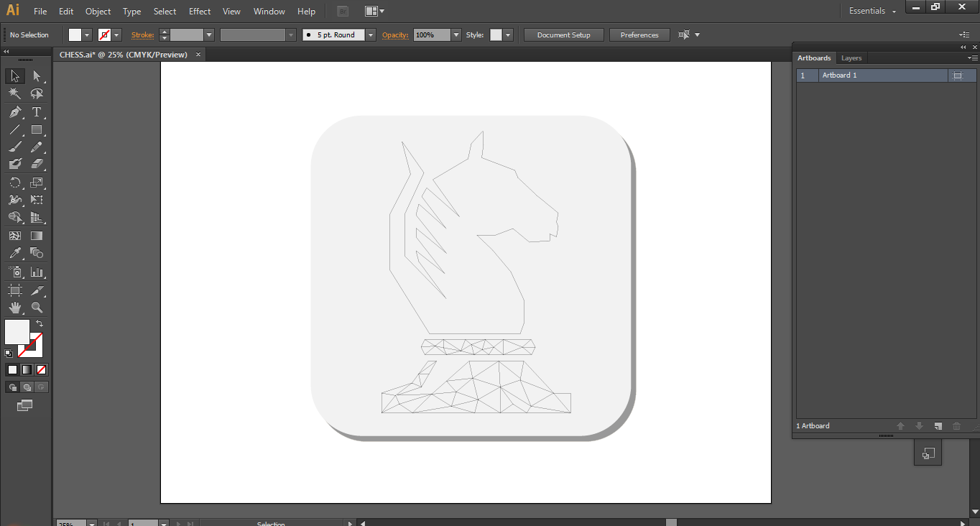Open the Arrange Documents dropdown

pyautogui.click(x=374, y=11)
